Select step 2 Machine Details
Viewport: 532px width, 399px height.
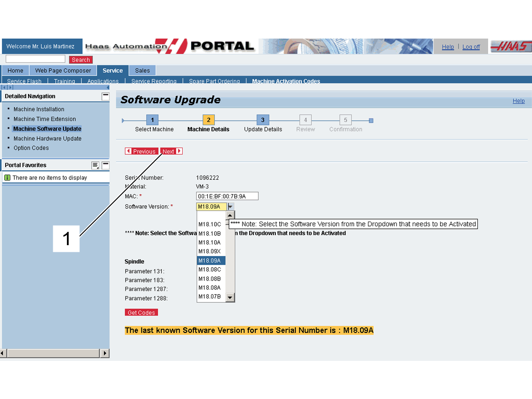pyautogui.click(x=208, y=120)
